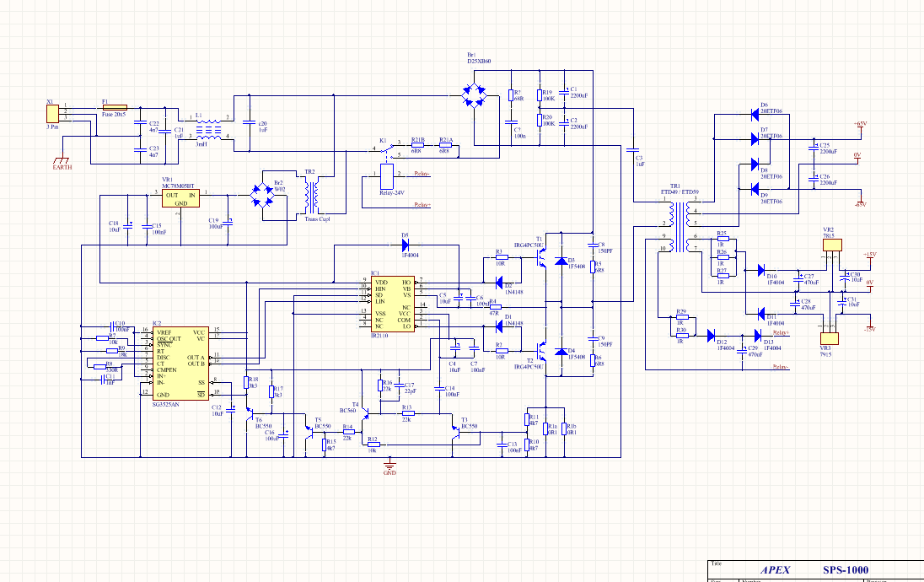Select the IC1 IR2110 driver chip
924x582 pixels.
pyautogui.click(x=393, y=304)
